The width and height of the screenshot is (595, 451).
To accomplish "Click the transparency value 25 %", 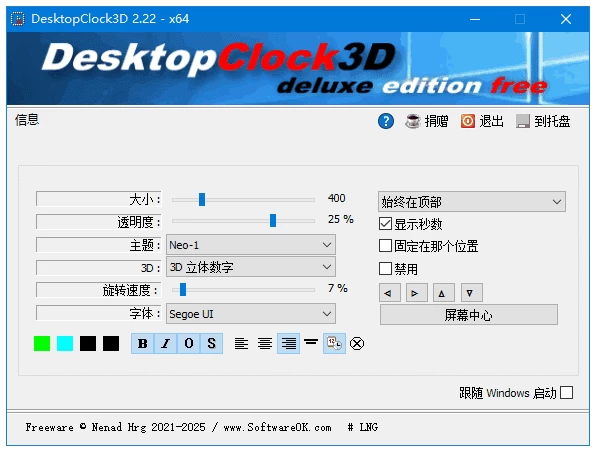I will coord(340,219).
